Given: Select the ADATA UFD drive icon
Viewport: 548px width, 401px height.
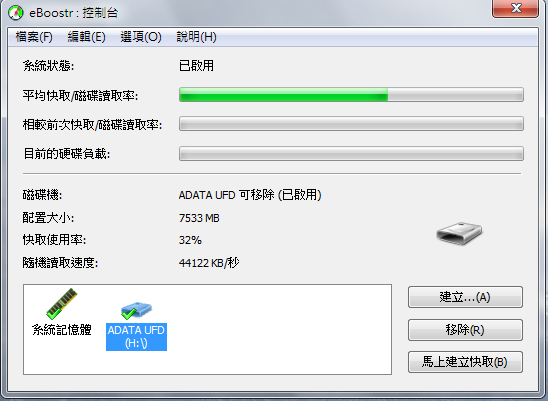Looking at the screenshot, I should pos(136,310).
